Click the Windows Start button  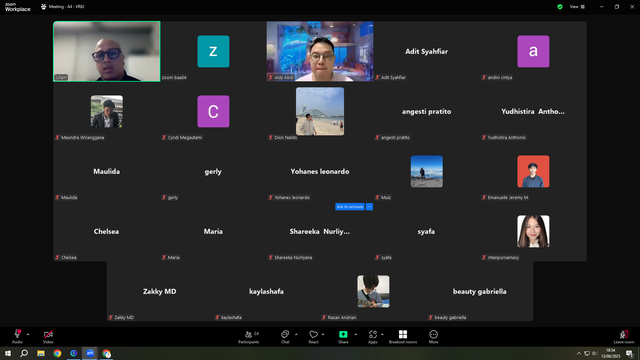point(8,353)
